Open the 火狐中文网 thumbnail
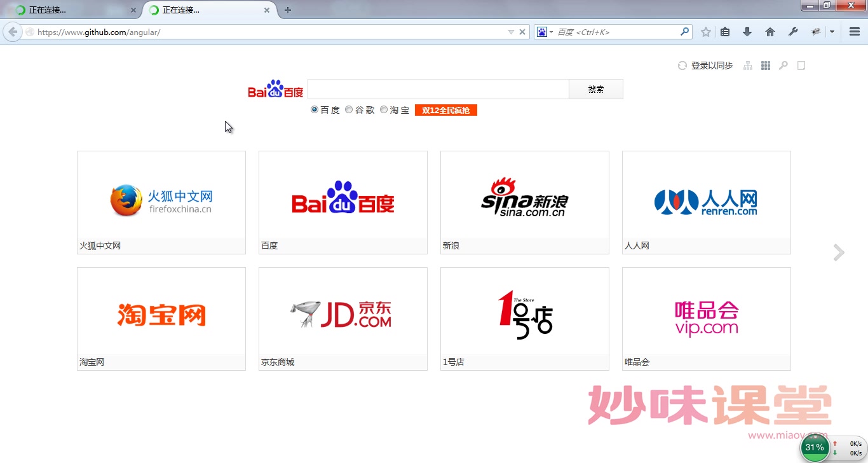The width and height of the screenshot is (868, 463). click(x=161, y=202)
